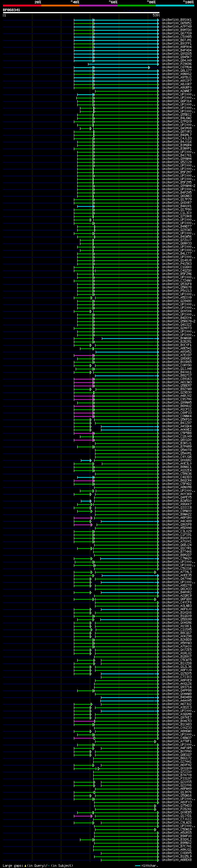Select the UniRef100_A8E541 label
Image resolution: width=197 pixels, height=868 pixels.
[176, 349]
